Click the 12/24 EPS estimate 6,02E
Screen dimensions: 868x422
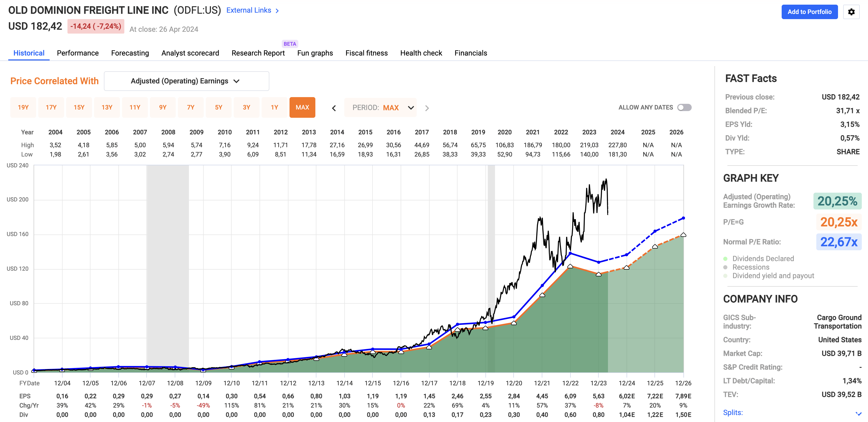coord(627,396)
